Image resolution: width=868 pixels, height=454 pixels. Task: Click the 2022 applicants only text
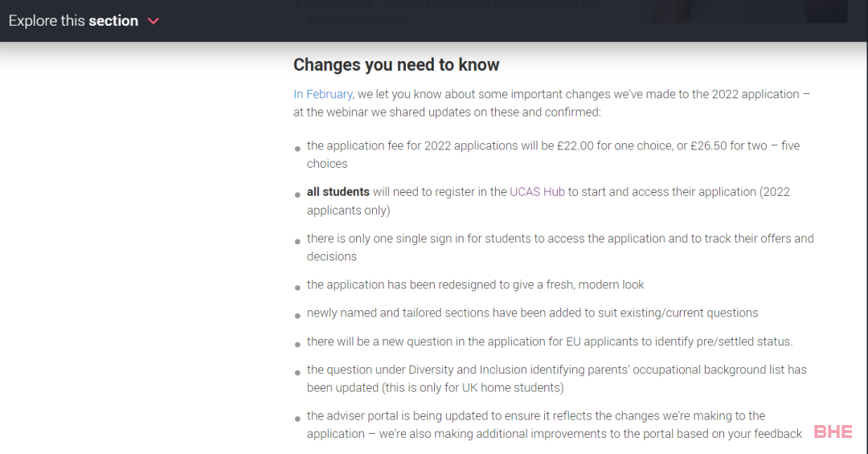(x=549, y=201)
